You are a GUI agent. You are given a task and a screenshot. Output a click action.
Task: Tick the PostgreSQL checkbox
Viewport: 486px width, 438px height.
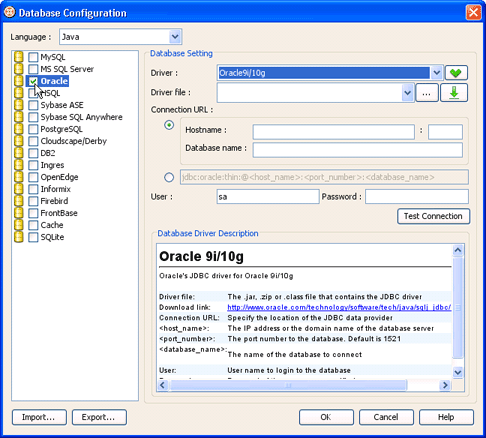point(33,129)
